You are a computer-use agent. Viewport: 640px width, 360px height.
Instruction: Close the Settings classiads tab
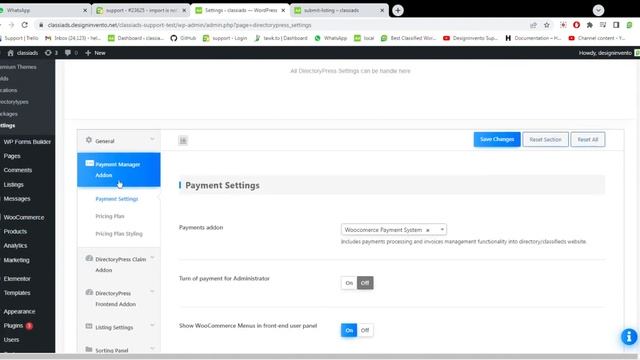pyautogui.click(x=283, y=10)
